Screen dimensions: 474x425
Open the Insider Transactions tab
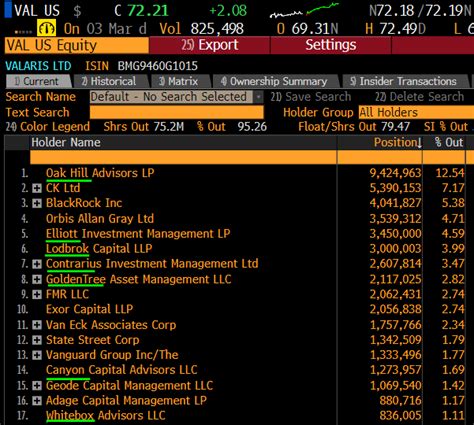pos(405,81)
